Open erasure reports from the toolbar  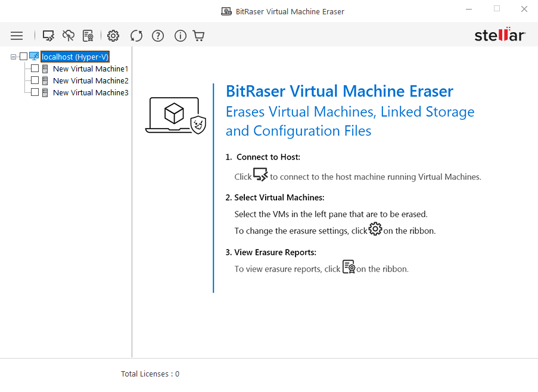[88, 36]
